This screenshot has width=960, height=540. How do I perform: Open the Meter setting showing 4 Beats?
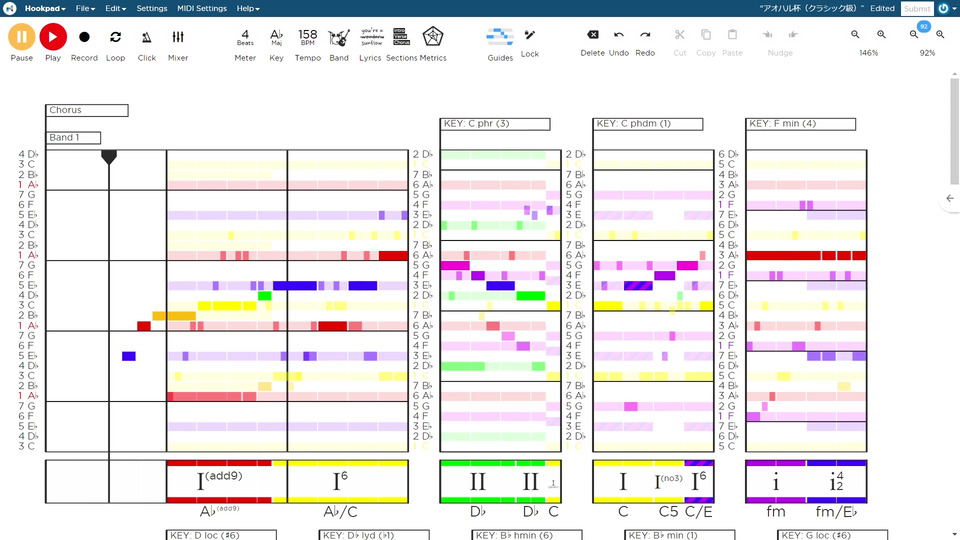245,37
